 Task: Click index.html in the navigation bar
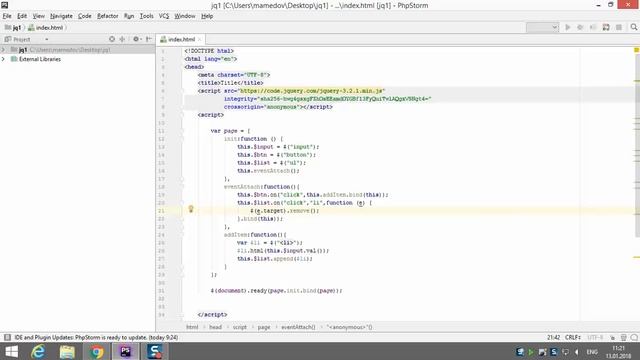(46, 27)
